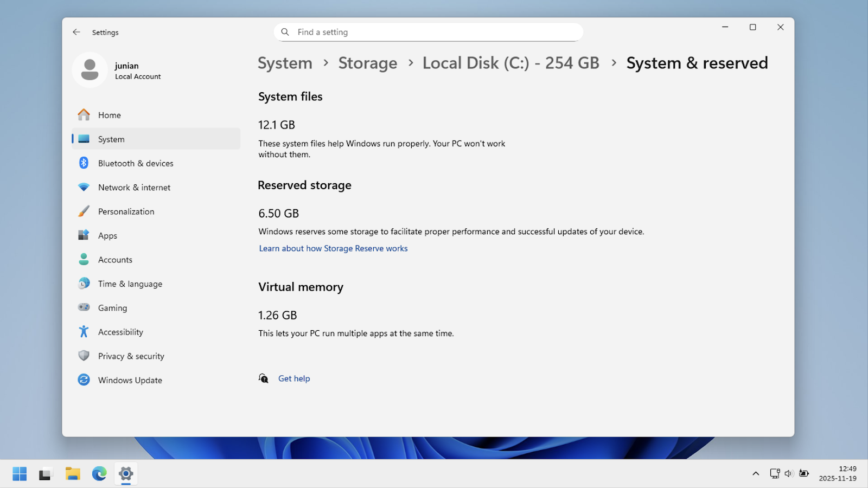Image resolution: width=868 pixels, height=488 pixels.
Task: Click the System files heading
Action: tap(290, 97)
